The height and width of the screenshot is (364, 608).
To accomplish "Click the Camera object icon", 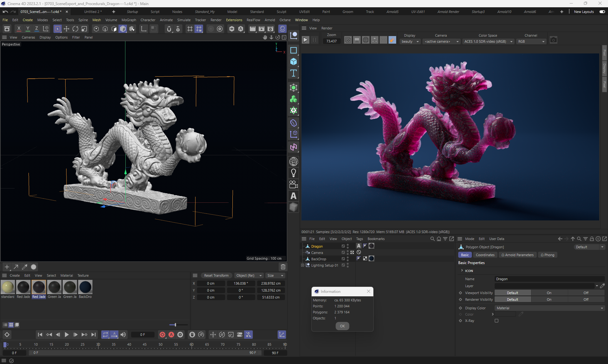I will click(x=294, y=184).
